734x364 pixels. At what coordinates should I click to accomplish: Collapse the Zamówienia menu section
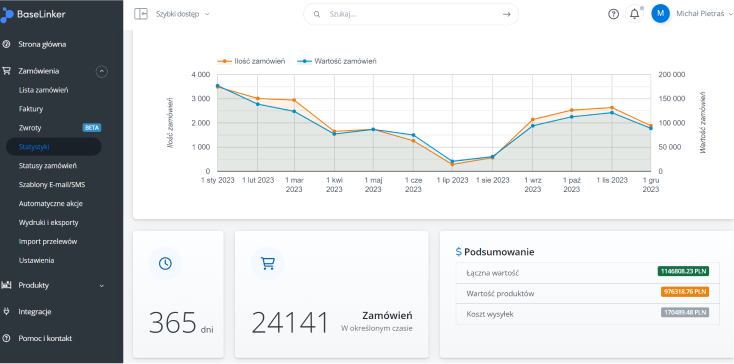point(102,71)
